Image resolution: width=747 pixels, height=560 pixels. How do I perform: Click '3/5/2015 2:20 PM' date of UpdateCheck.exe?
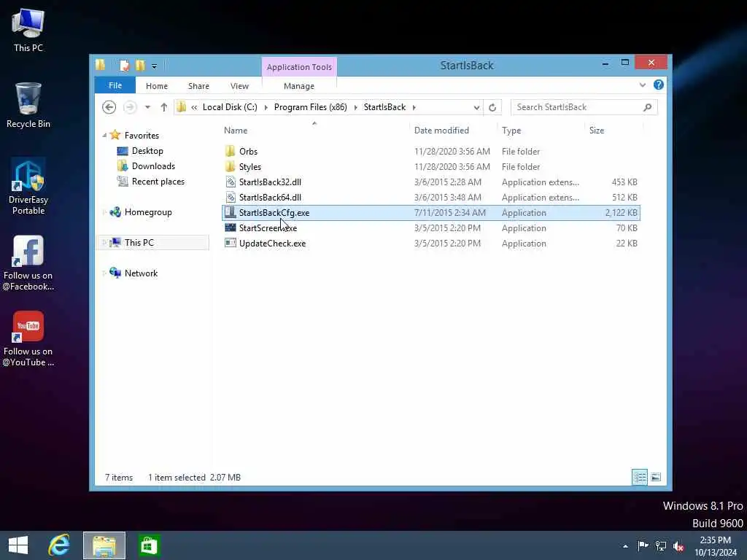447,244
